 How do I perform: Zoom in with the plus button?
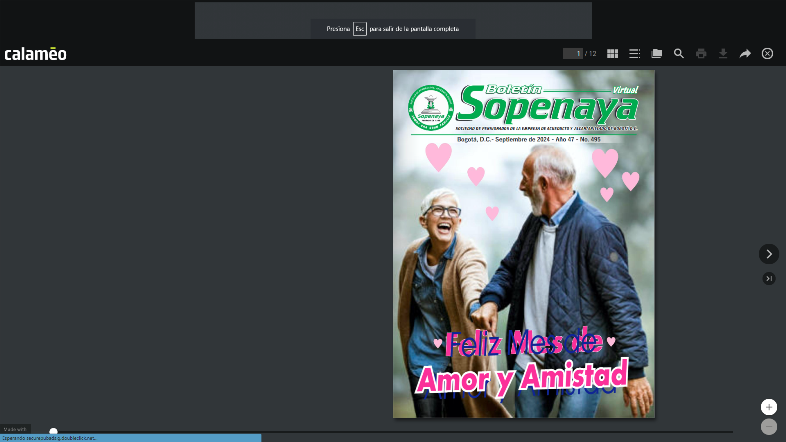click(768, 407)
